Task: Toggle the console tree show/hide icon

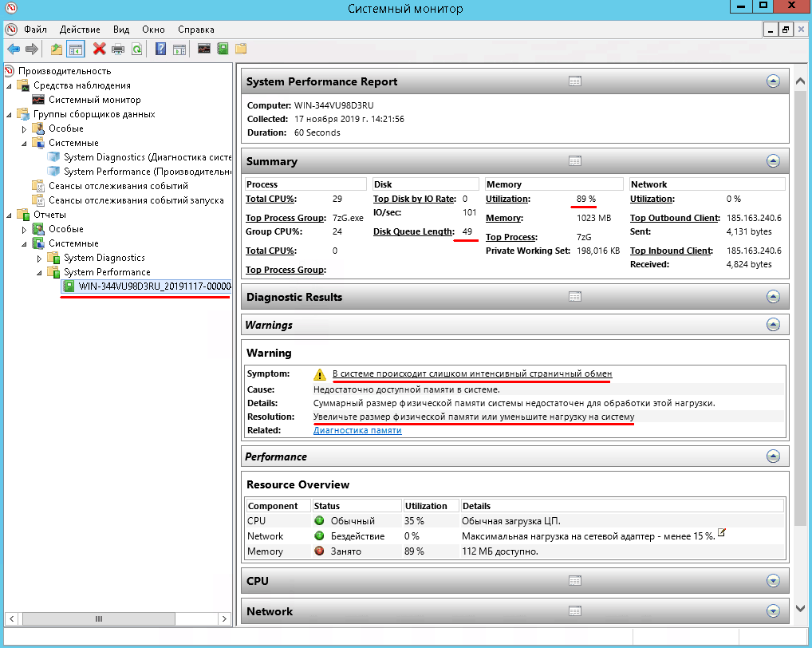Action: 76,49
